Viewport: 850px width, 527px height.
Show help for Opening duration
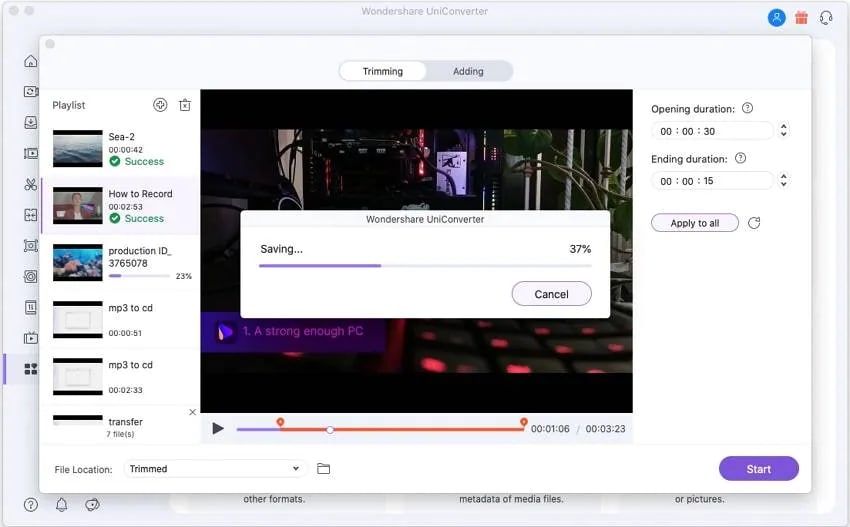coord(747,108)
